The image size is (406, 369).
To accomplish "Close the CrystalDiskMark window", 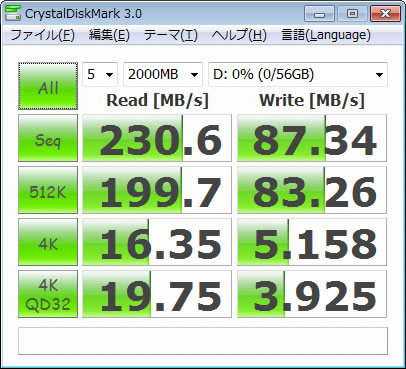I will [385, 14].
